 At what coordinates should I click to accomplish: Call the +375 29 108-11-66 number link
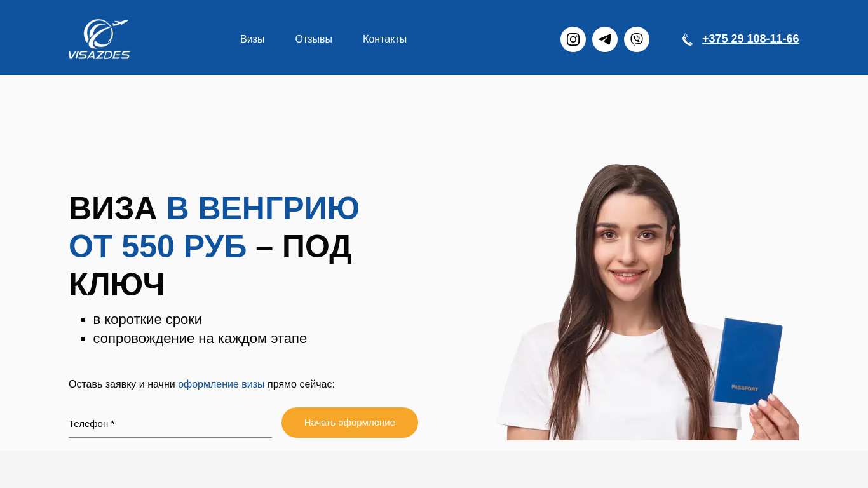click(x=750, y=39)
